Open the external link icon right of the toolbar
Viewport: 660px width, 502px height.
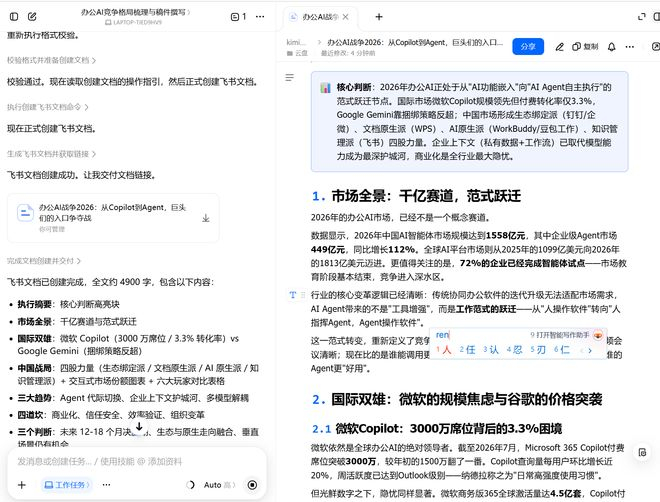655,47
